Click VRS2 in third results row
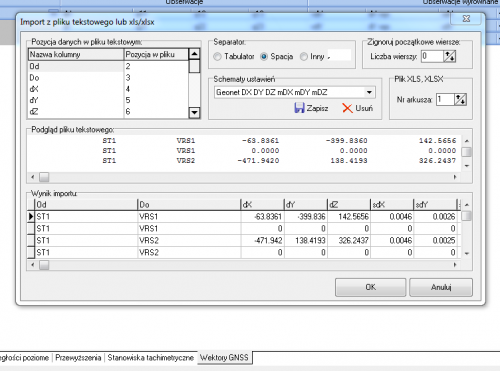 [x=189, y=241]
